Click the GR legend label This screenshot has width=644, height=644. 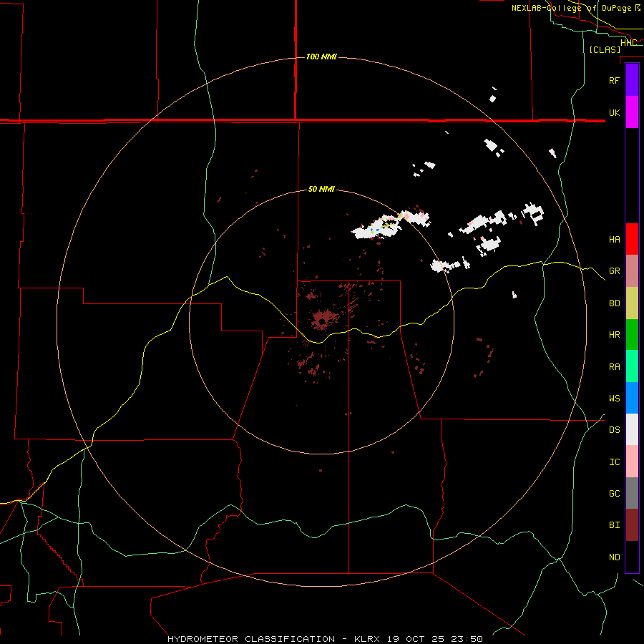614,271
